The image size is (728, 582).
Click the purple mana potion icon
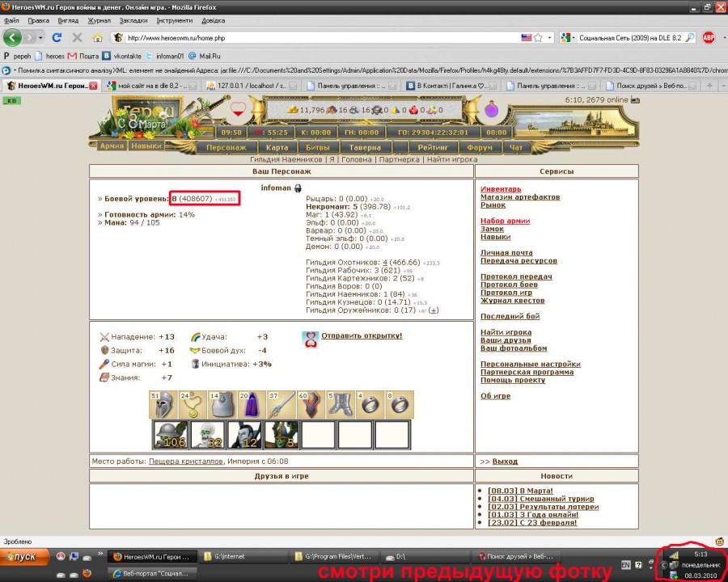(x=492, y=110)
